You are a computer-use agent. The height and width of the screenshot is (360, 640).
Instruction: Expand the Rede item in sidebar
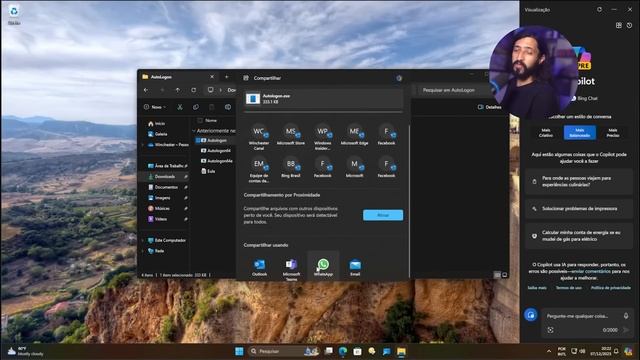click(142, 251)
